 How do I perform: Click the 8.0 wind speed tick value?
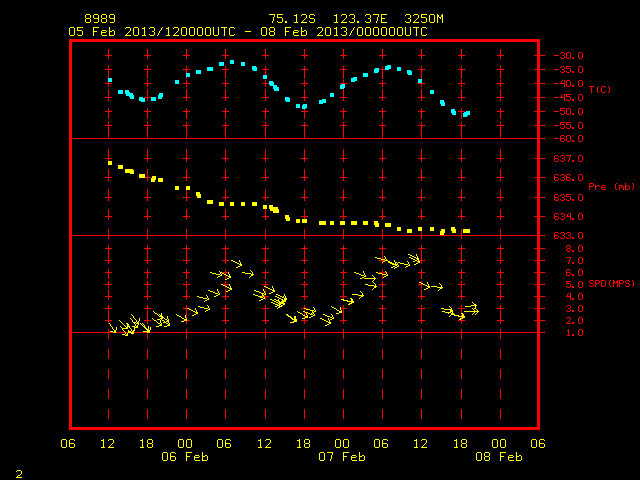pos(574,249)
